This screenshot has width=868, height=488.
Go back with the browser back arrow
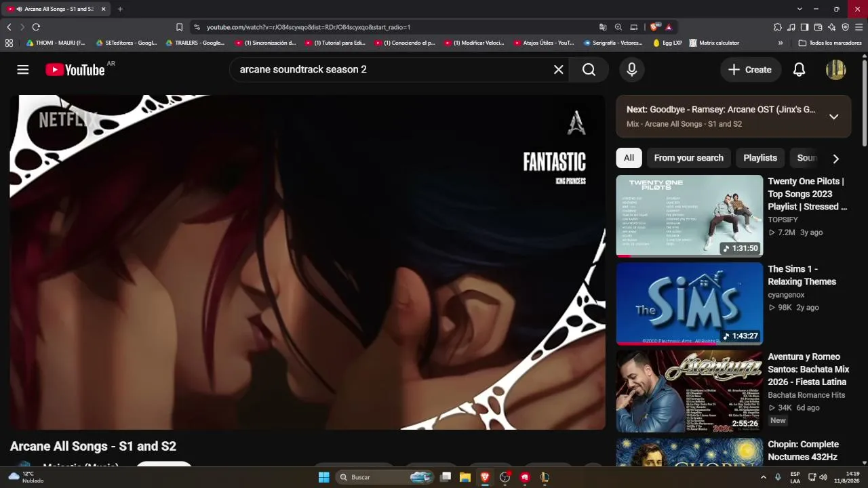9,27
